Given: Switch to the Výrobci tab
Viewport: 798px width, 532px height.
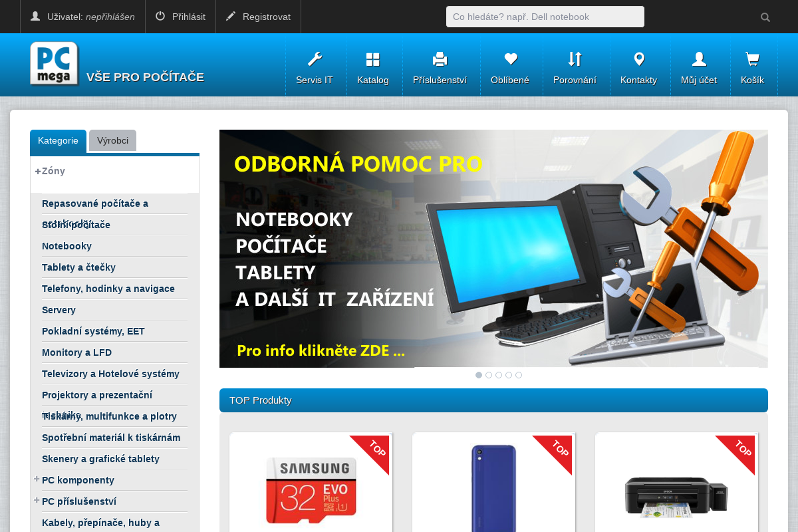Looking at the screenshot, I should (x=112, y=140).
